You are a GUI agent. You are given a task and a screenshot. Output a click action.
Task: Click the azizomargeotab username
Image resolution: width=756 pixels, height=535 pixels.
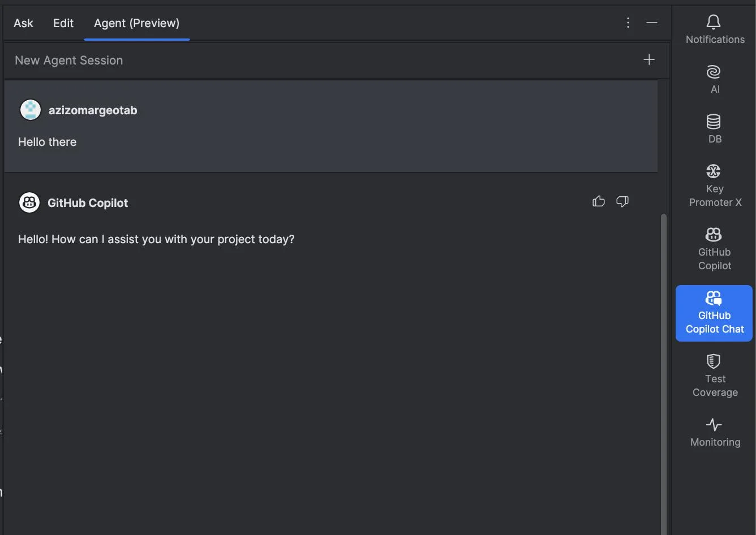coord(93,110)
